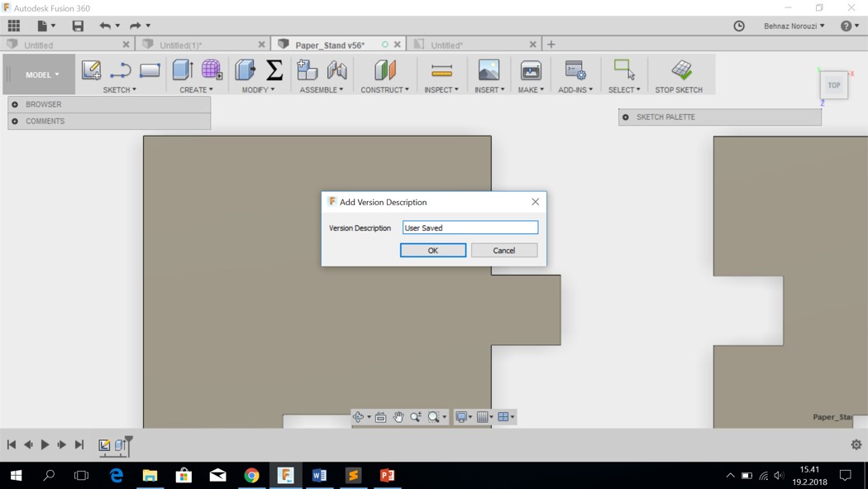Screen dimensions: 868x489
Task: Choose the Select tool icon
Action: click(x=624, y=70)
